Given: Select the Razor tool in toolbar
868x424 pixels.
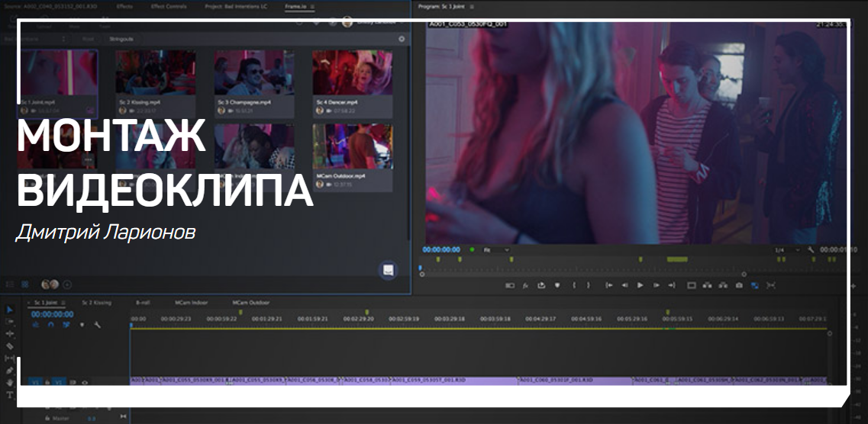Looking at the screenshot, I should click(10, 346).
